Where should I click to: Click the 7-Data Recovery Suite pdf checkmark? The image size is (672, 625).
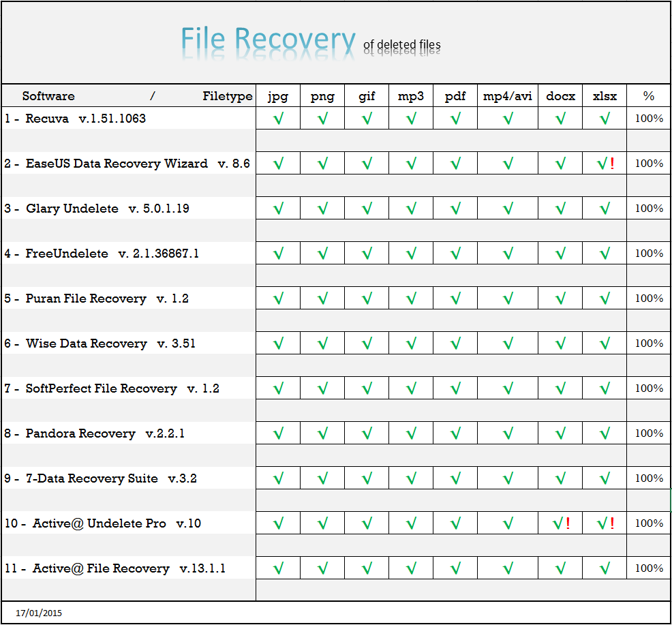point(455,478)
